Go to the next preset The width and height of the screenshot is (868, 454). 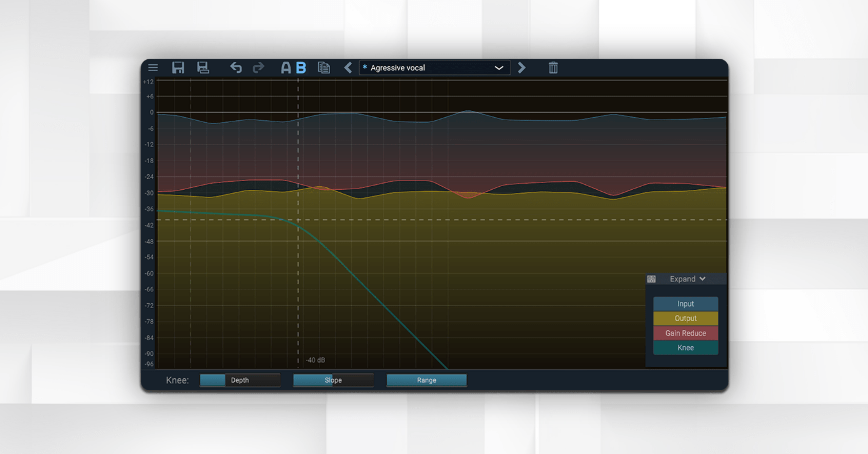click(x=521, y=68)
